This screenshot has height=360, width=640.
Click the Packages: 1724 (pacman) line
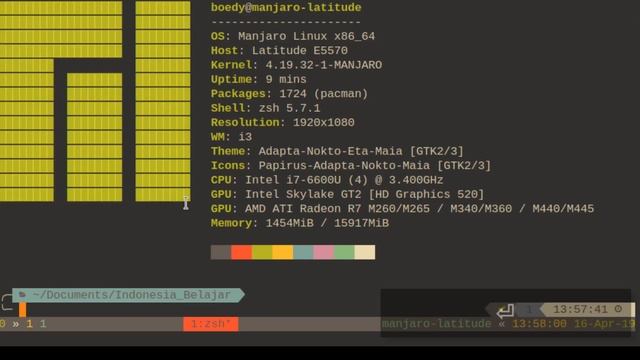pos(289,93)
